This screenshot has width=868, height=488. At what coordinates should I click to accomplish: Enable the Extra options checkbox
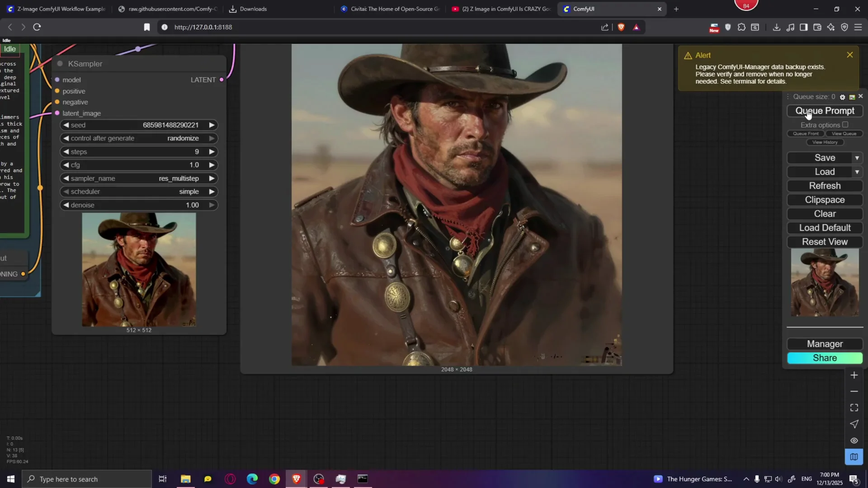[x=845, y=125]
